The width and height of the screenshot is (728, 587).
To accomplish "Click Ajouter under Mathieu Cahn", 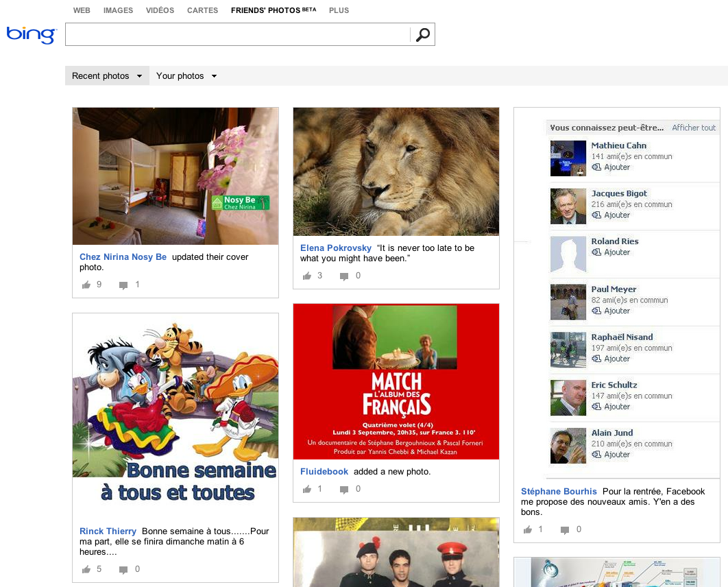I will point(617,167).
